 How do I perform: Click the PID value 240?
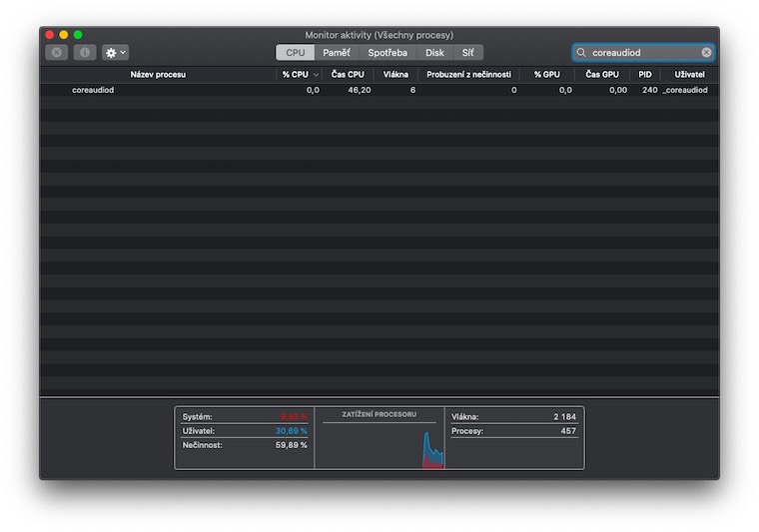pyautogui.click(x=649, y=90)
